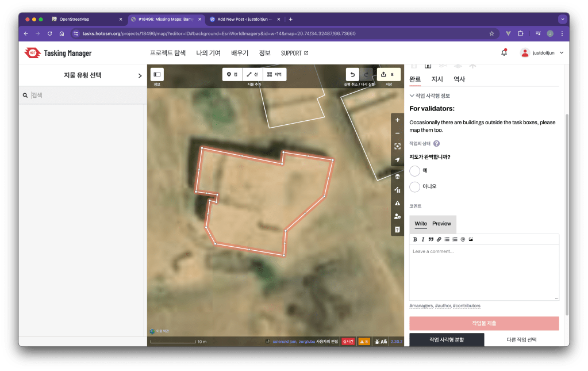This screenshot has width=588, height=371.
Task: Open the map editor help panel
Action: pos(397,230)
